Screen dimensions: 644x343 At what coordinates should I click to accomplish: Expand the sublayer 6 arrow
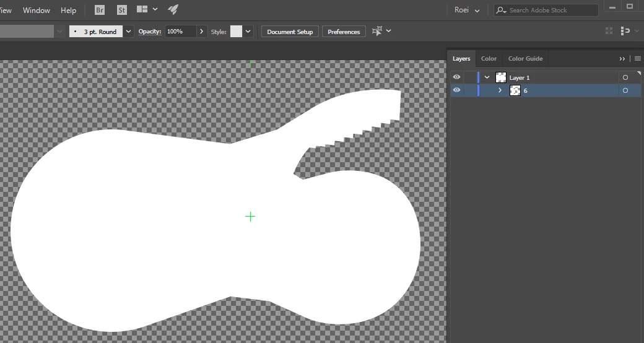pyautogui.click(x=500, y=90)
